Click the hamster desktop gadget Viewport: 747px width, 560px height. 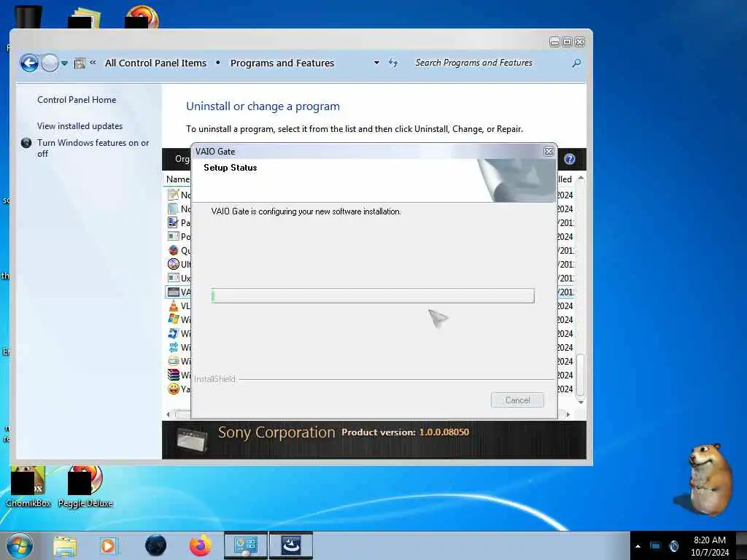(x=710, y=479)
